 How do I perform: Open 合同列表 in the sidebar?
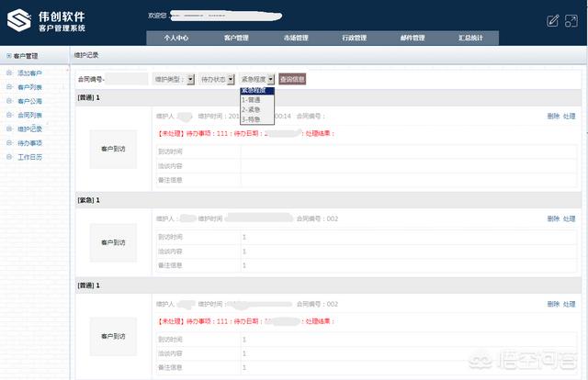coord(29,115)
